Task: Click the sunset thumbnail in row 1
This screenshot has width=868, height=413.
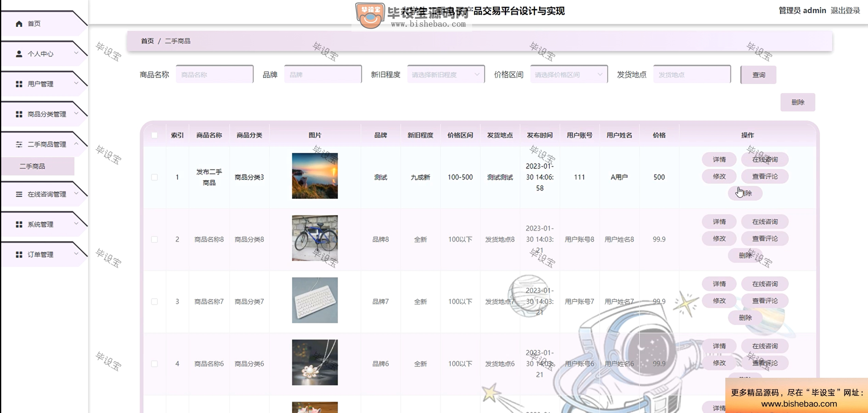Action: [x=315, y=176]
